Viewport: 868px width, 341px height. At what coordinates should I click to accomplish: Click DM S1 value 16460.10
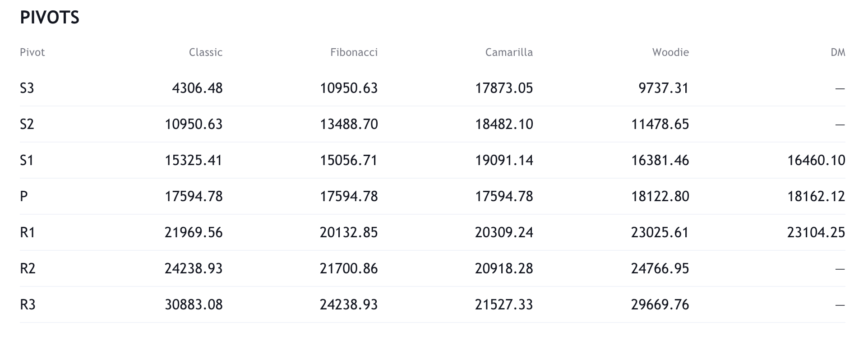click(816, 160)
